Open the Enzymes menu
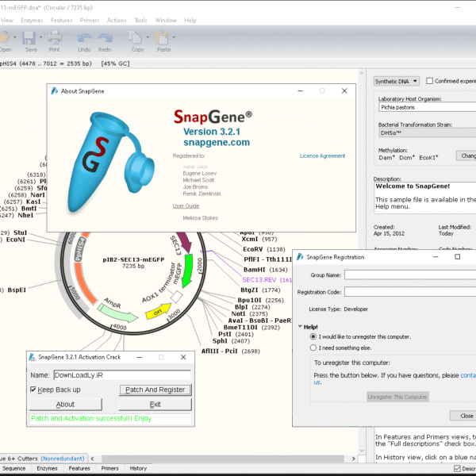476x476 pixels. click(32, 21)
